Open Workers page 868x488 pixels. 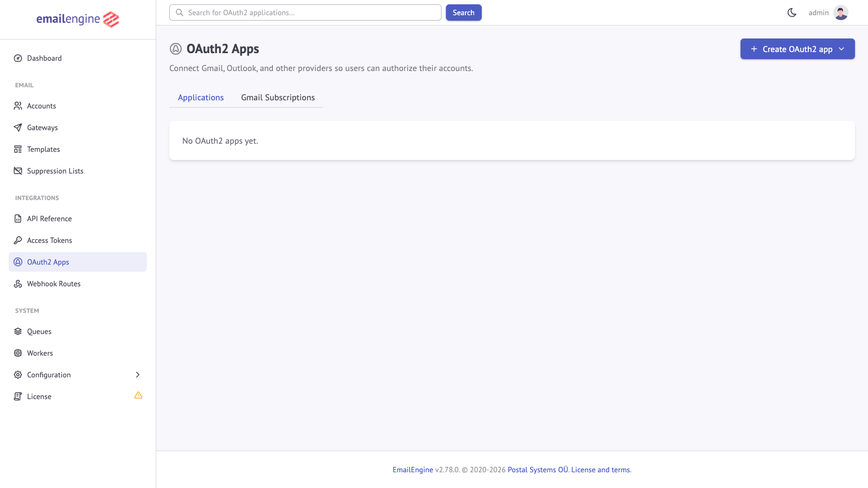[78, 353]
